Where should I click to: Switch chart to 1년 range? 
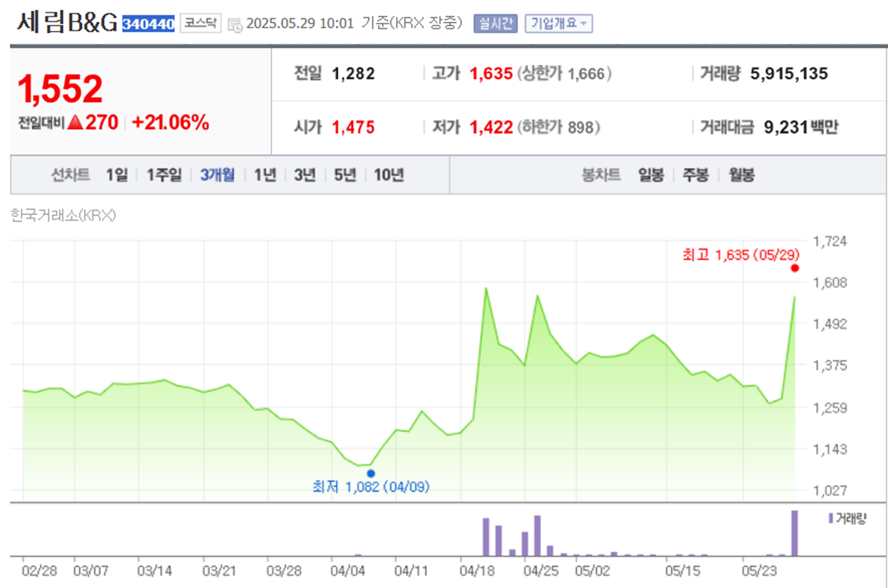tap(265, 175)
